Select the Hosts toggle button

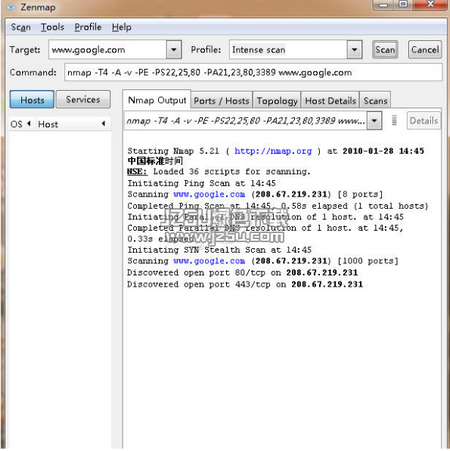[x=32, y=100]
